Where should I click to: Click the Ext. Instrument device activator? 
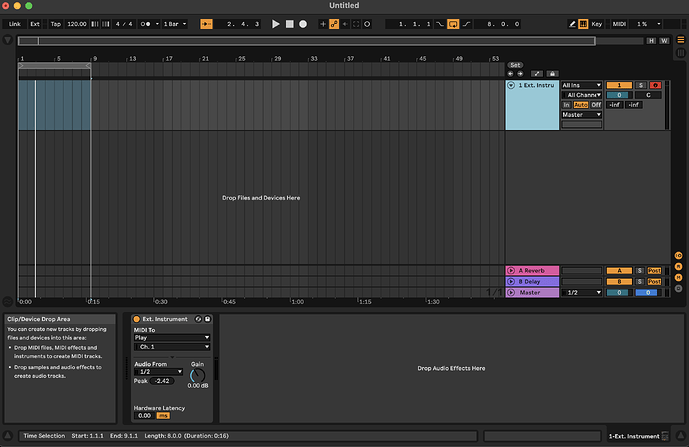pos(137,318)
